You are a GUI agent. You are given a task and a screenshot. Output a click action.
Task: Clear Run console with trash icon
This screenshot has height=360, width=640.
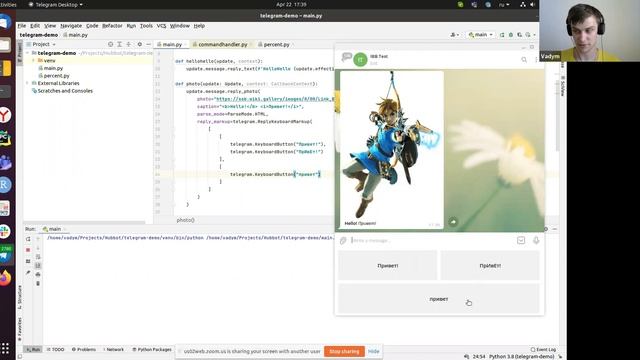click(38, 283)
